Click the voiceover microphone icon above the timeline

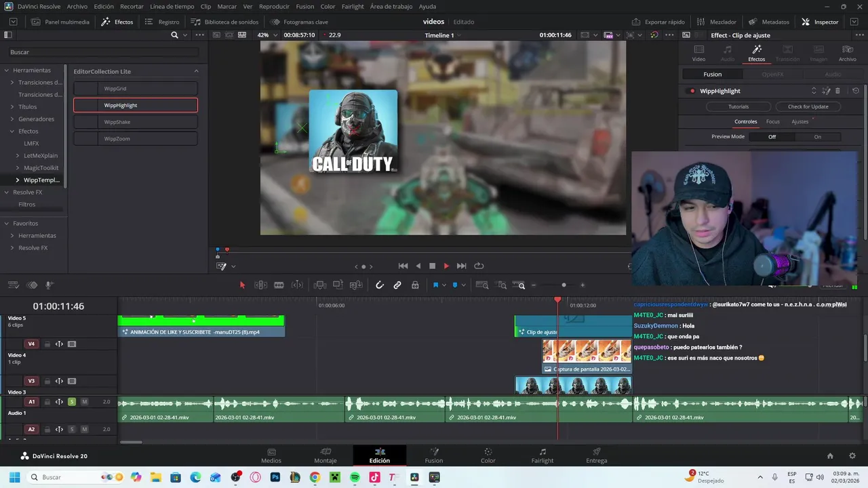[x=49, y=285]
